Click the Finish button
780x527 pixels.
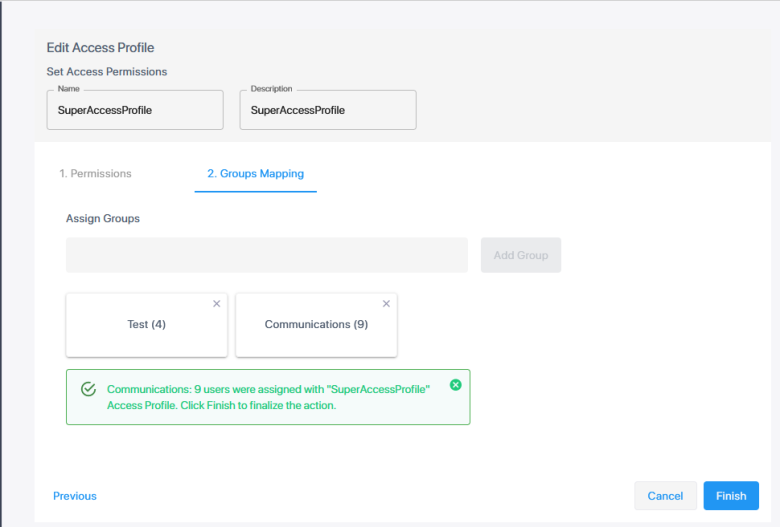coord(730,496)
